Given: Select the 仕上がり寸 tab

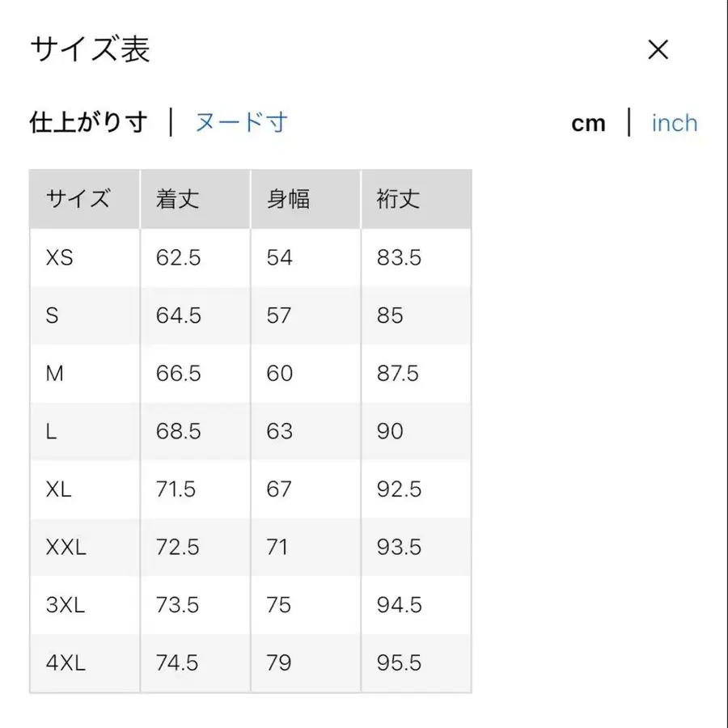Looking at the screenshot, I should pos(89,121).
